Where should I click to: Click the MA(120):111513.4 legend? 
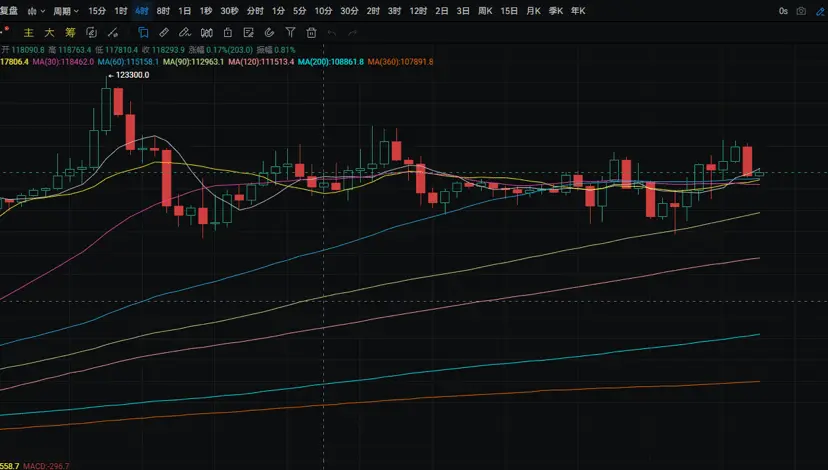pos(261,62)
